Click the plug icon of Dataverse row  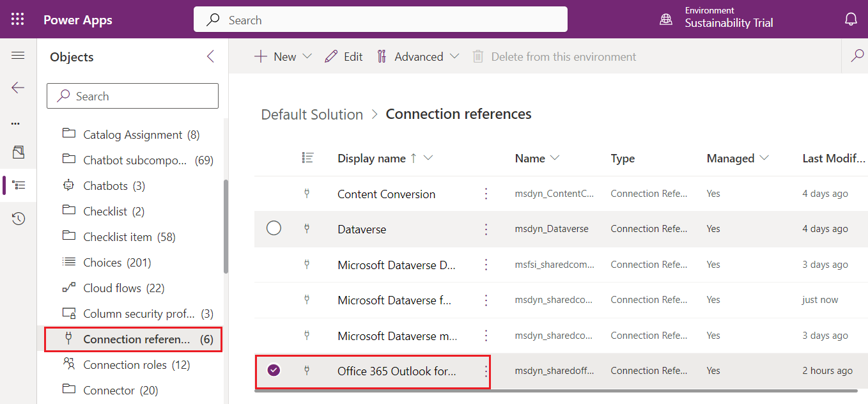[x=307, y=229]
